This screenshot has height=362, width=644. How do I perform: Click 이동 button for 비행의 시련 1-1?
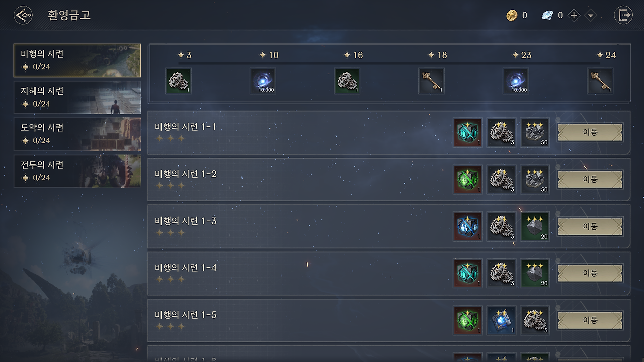[x=590, y=133]
